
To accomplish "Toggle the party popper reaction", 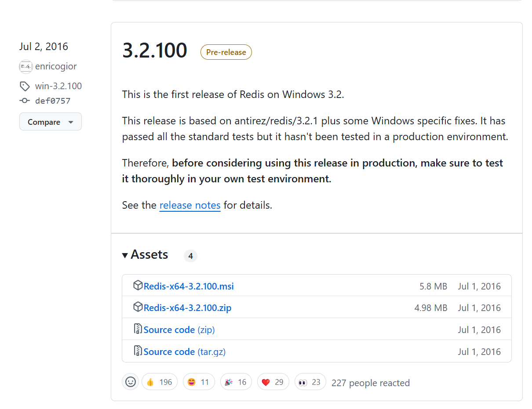I will [236, 381].
